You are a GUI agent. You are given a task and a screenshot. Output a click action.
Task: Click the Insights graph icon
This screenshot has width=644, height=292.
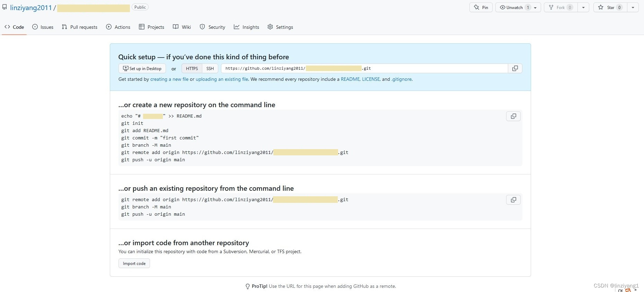[237, 27]
